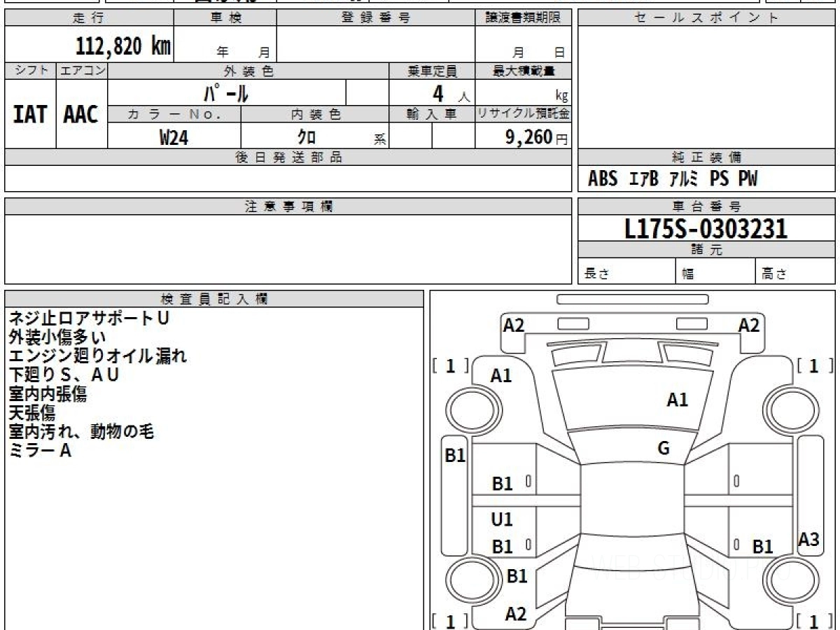The width and height of the screenshot is (840, 630).
Task: Click the equipment list ABS エアB アルミ PS PW
Action: click(x=673, y=179)
